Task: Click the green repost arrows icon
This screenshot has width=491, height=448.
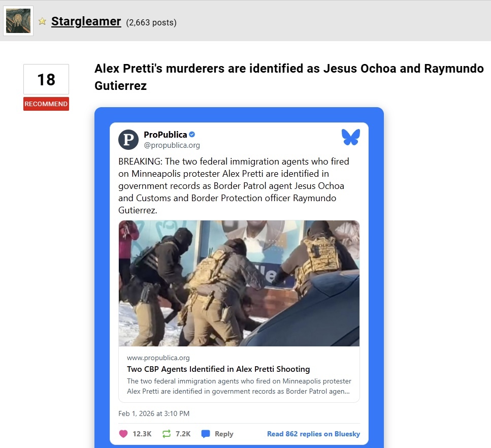Action: click(x=167, y=434)
